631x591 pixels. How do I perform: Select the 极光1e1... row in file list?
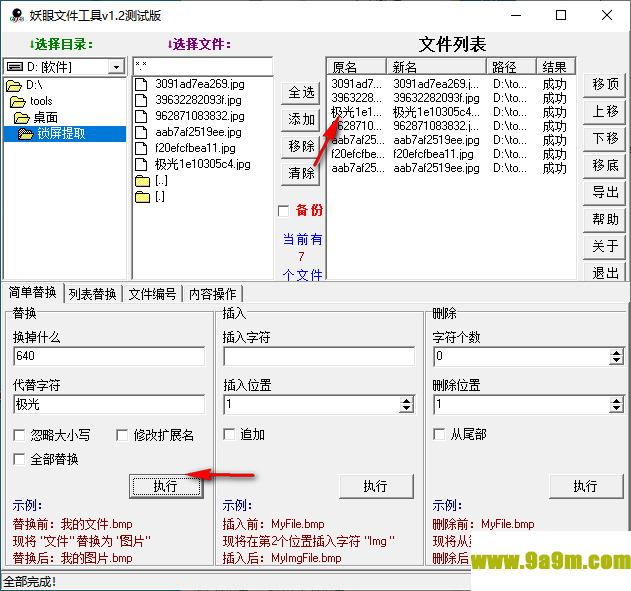pos(450,112)
